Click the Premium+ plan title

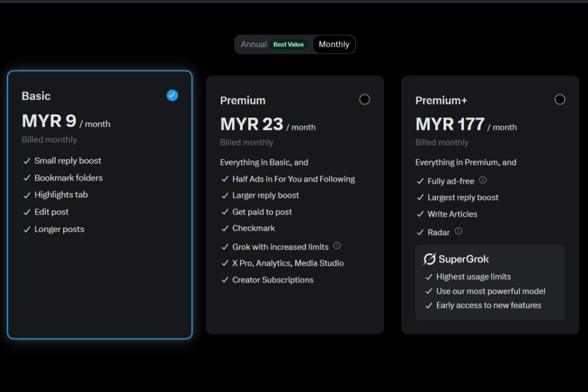click(442, 100)
